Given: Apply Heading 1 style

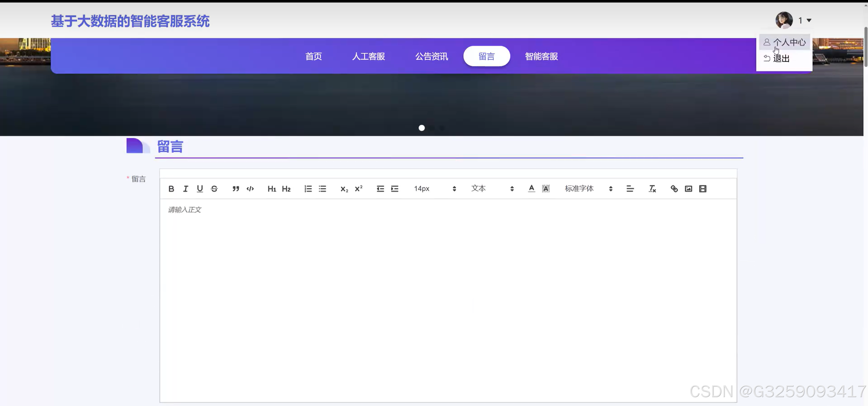Looking at the screenshot, I should [x=272, y=189].
